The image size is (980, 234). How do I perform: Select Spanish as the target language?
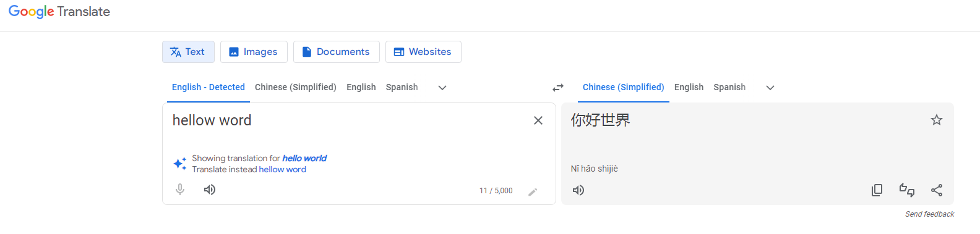pyautogui.click(x=729, y=87)
